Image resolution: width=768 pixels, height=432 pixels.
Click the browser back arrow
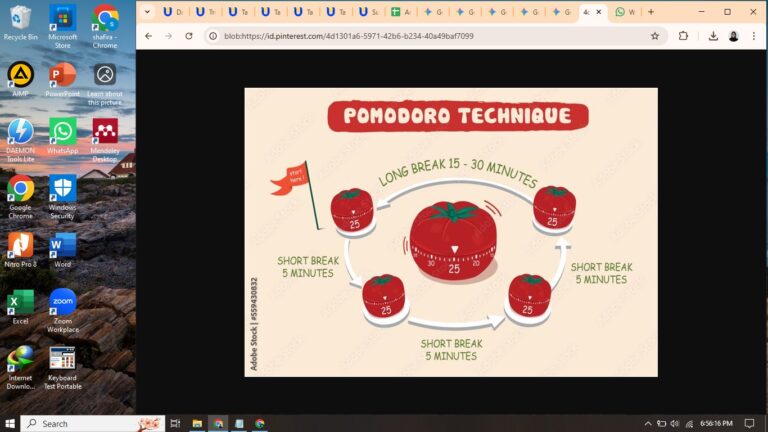click(148, 36)
